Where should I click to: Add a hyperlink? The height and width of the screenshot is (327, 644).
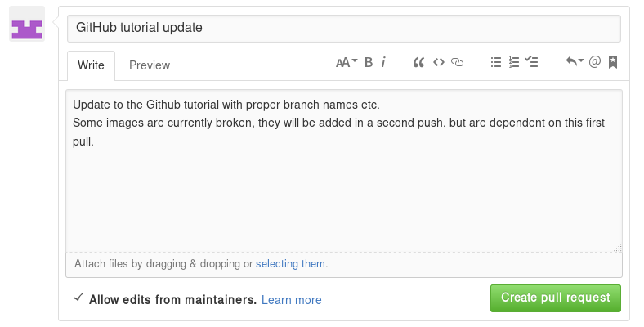point(457,62)
